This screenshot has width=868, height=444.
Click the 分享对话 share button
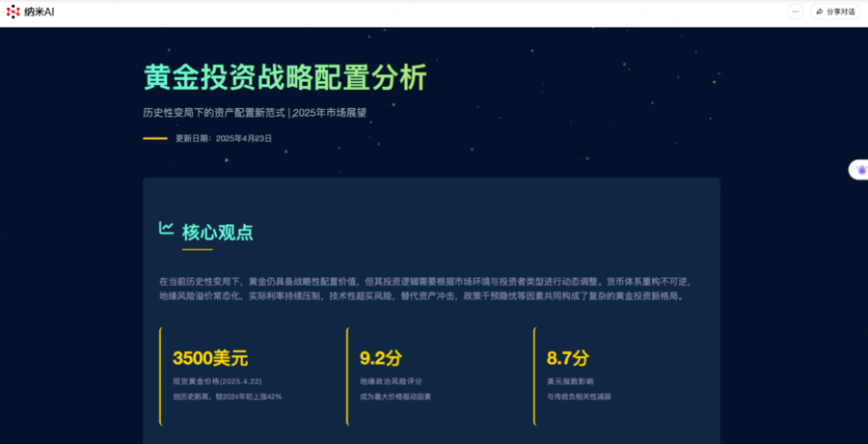pos(835,12)
